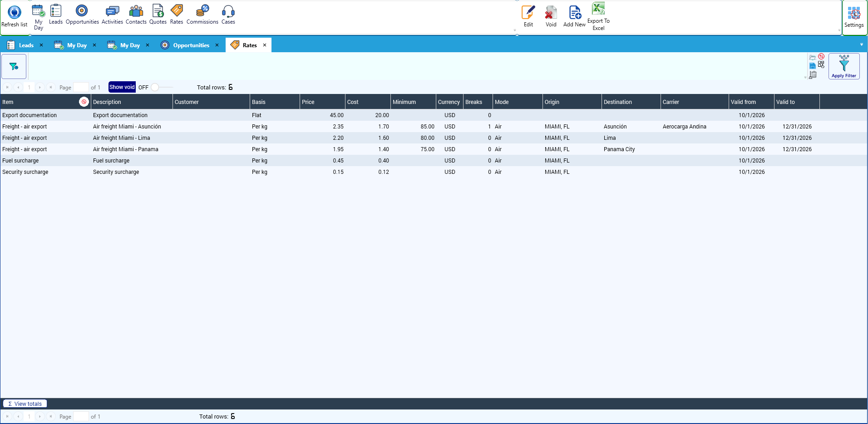This screenshot has height=424, width=868.
Task: Click the filter builder funnel icon
Action: point(14,66)
